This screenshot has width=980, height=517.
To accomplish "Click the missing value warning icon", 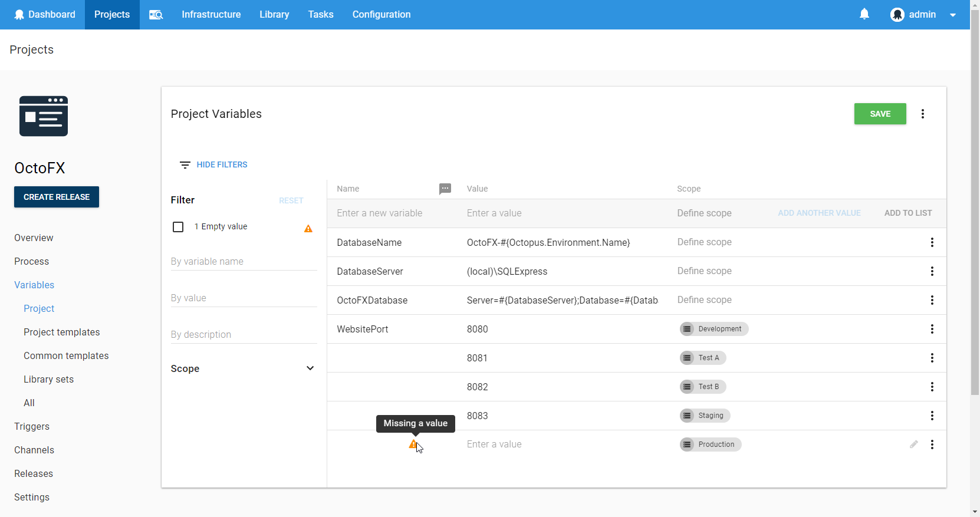I will tap(413, 444).
